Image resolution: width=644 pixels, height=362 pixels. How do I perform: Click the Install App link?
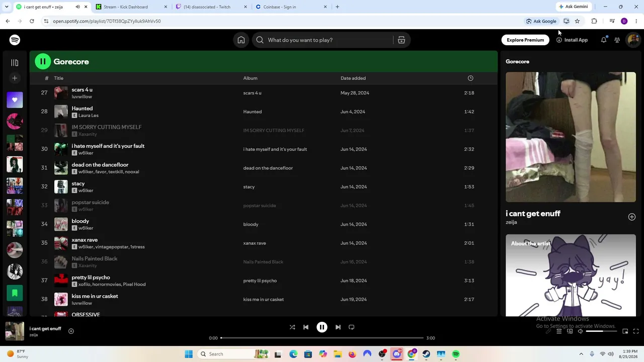tap(572, 40)
